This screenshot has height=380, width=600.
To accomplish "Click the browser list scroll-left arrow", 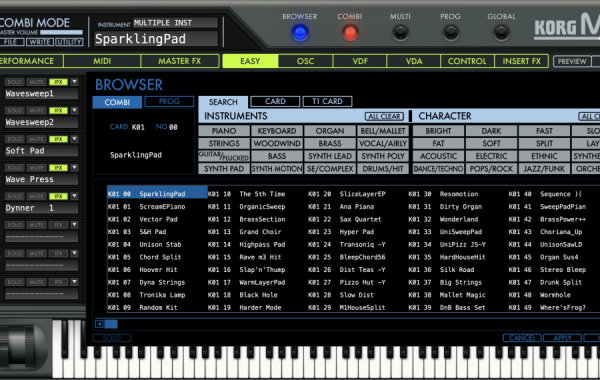I will tap(99, 324).
